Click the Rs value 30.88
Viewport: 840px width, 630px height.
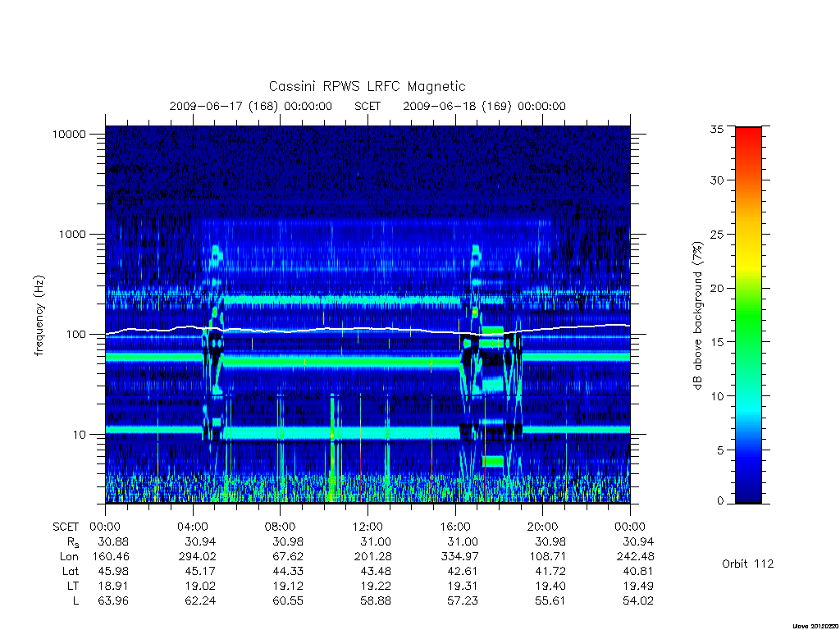(113, 541)
